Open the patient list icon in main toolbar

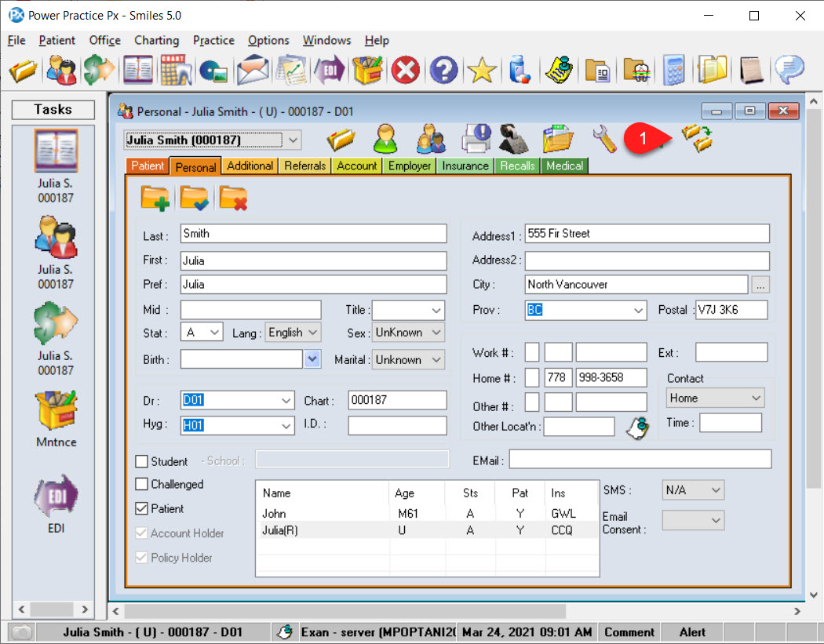coord(61,70)
